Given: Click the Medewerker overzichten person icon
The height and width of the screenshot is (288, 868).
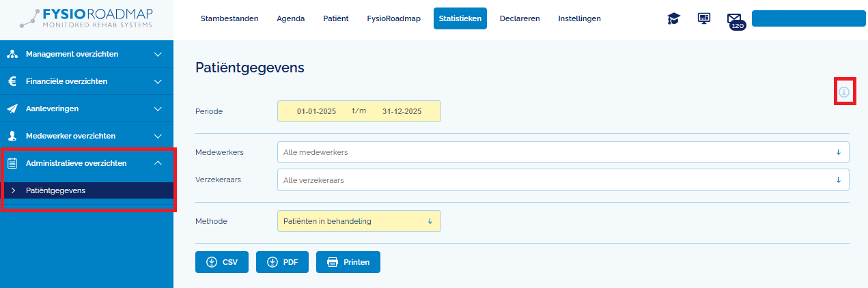Looking at the screenshot, I should 12,136.
